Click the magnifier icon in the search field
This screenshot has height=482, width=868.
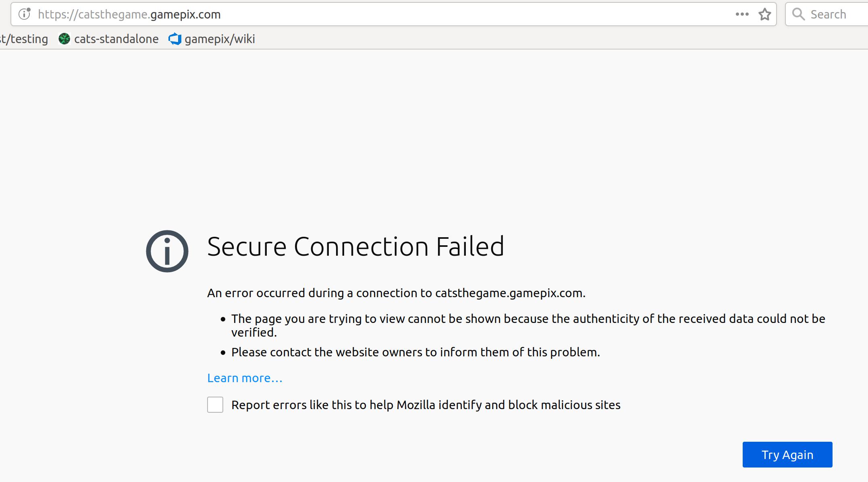pyautogui.click(x=799, y=14)
